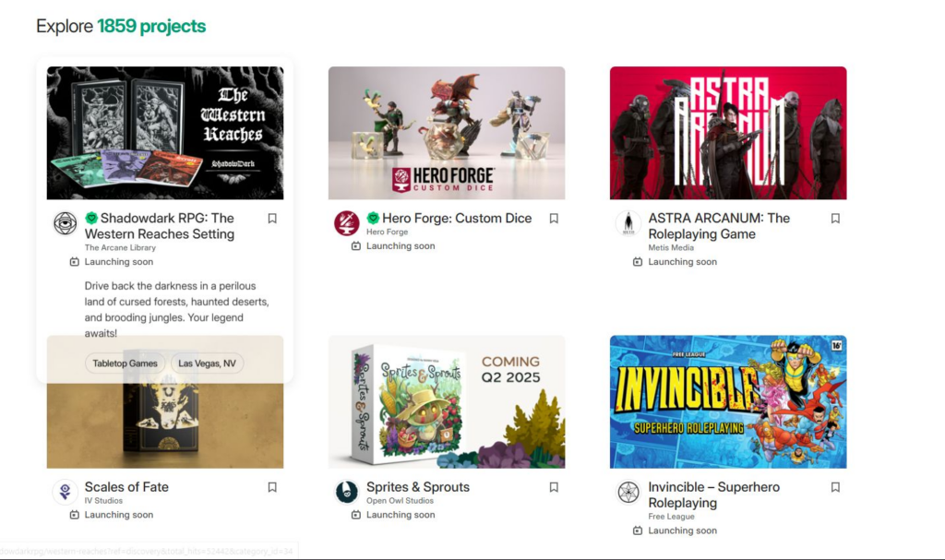
Task: Filter by the Las Vegas, NV tag
Action: tap(207, 363)
